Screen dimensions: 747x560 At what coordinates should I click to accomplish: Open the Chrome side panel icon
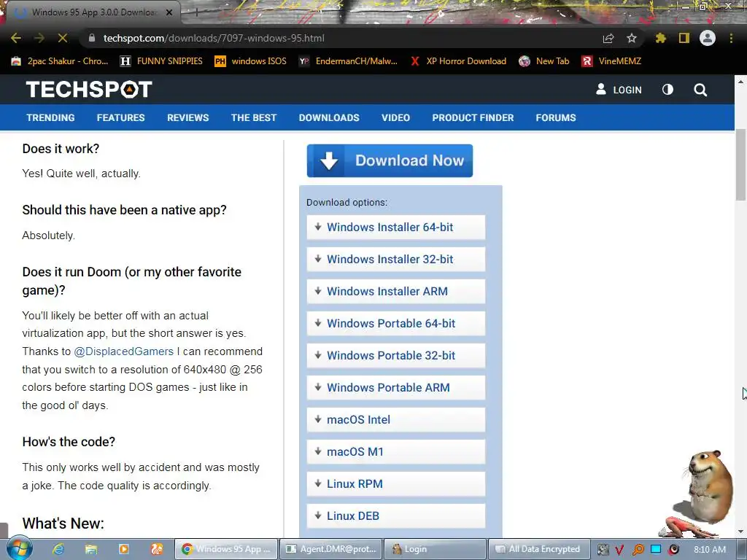tap(684, 38)
